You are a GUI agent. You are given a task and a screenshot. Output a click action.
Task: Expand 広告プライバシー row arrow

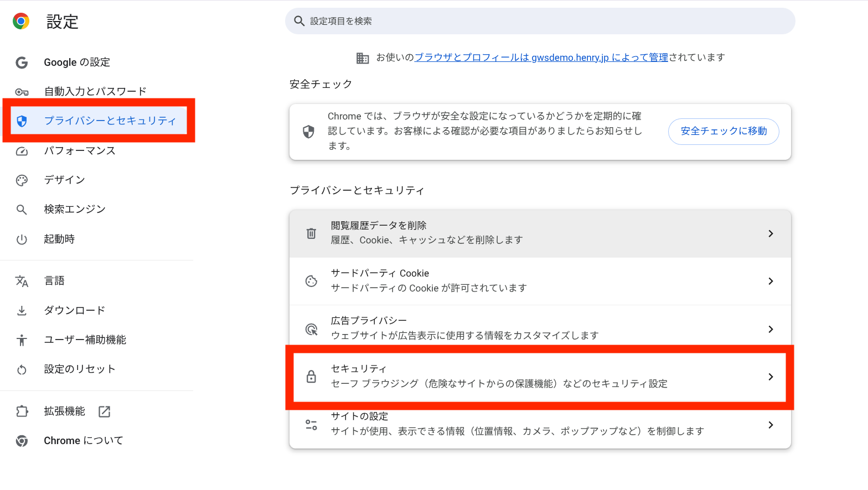point(771,329)
